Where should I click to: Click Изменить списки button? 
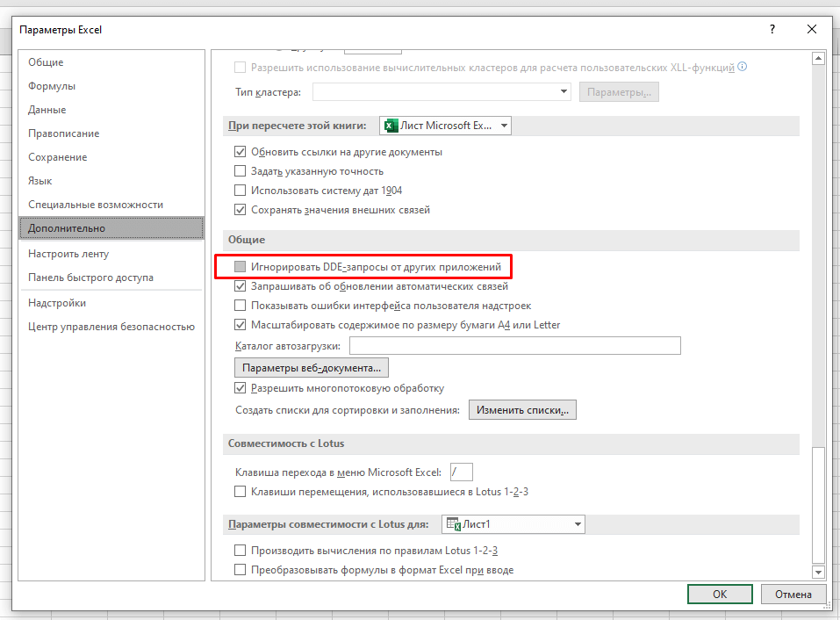(x=522, y=410)
